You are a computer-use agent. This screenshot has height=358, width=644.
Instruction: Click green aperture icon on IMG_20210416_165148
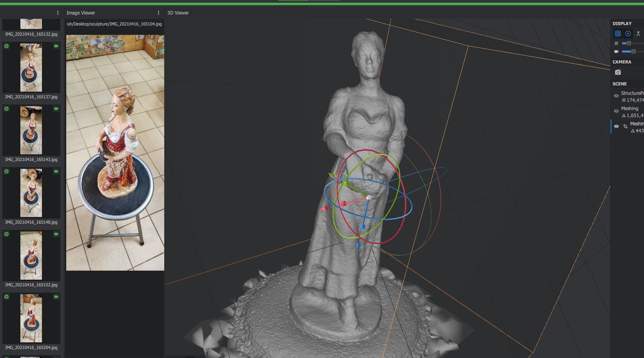click(x=7, y=172)
